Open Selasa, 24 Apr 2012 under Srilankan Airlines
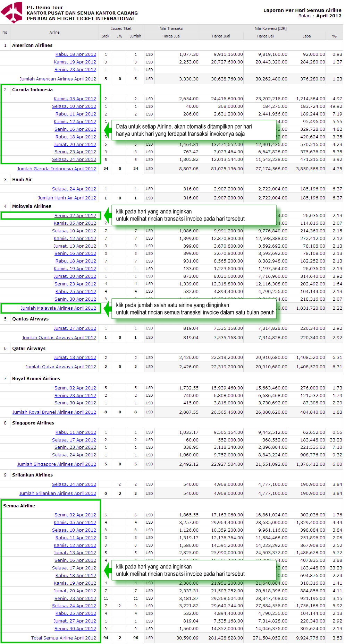 (x=74, y=484)
